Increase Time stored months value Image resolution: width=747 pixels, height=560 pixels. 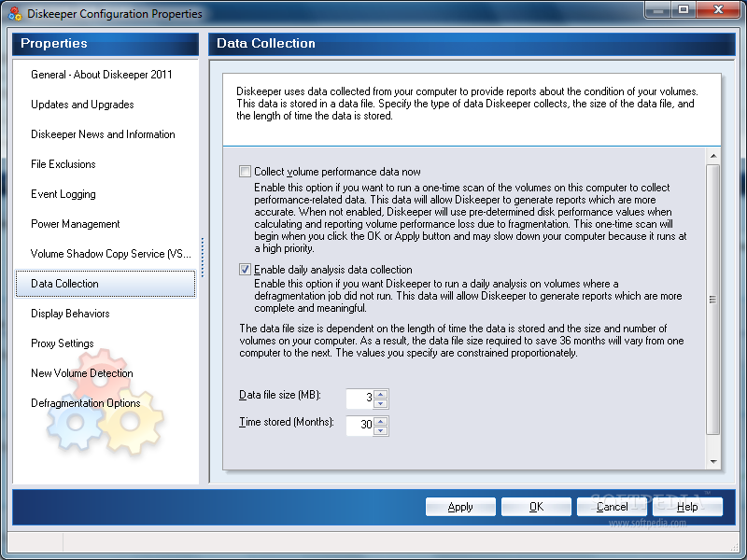[x=381, y=421]
